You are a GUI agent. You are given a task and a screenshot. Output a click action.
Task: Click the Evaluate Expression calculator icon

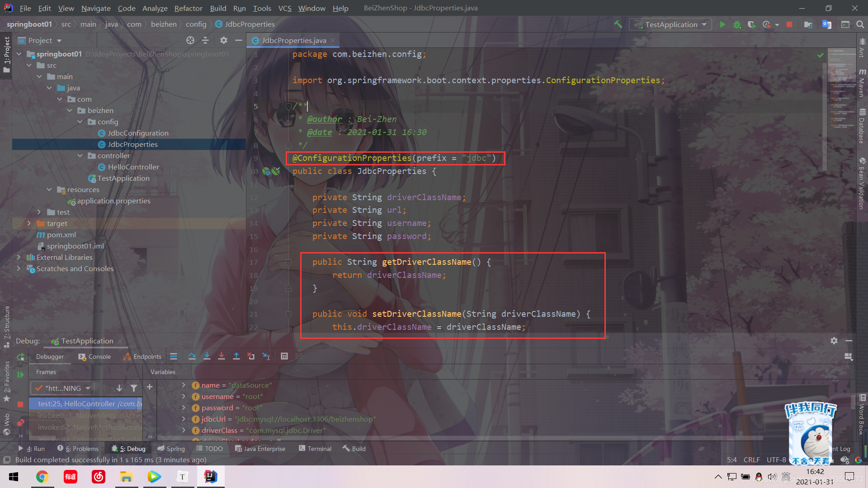coord(284,357)
